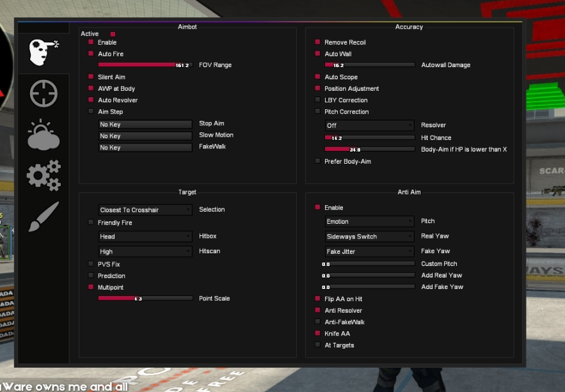The height and width of the screenshot is (392, 565).
Task: Open the Visuals cloud icon
Action: click(43, 134)
